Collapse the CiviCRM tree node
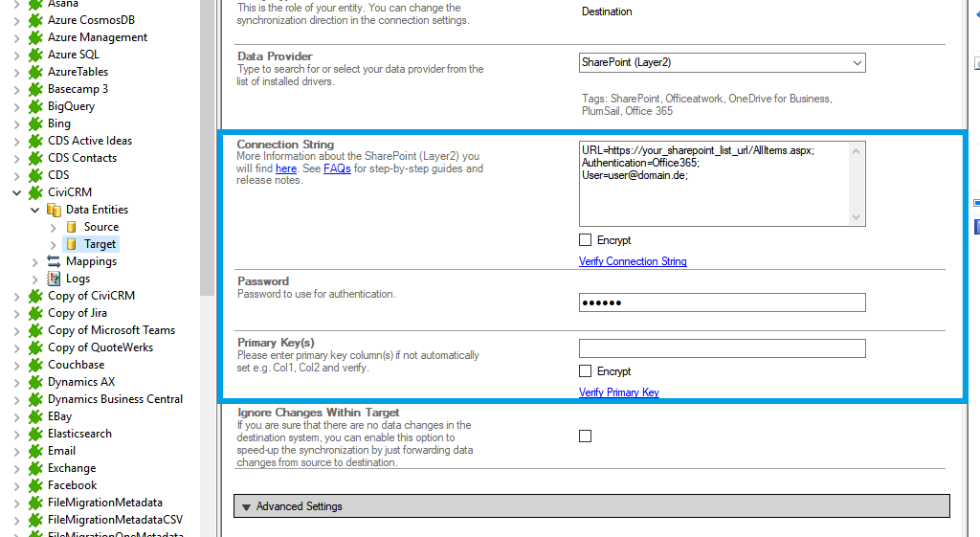 click(x=16, y=192)
